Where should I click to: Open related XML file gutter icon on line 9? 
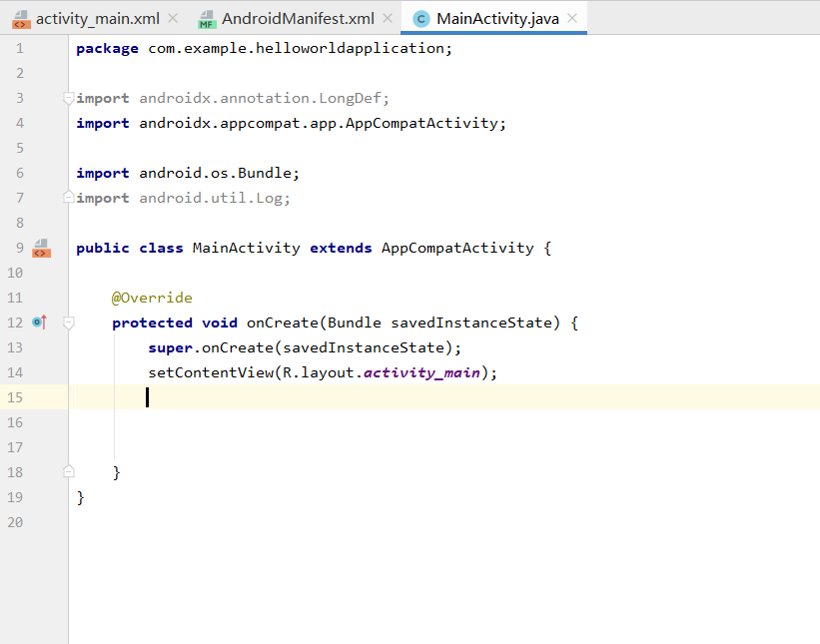(x=41, y=249)
